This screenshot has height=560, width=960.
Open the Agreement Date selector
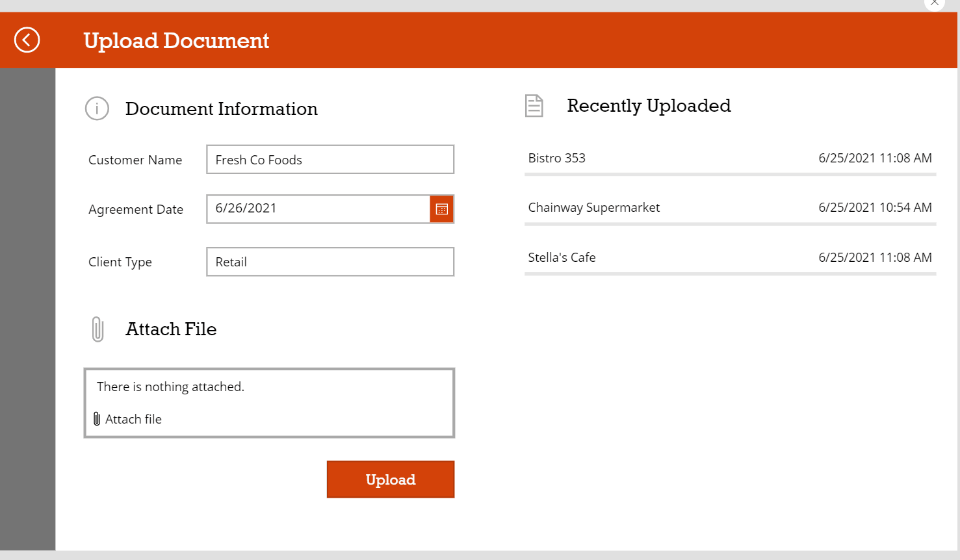(318, 209)
